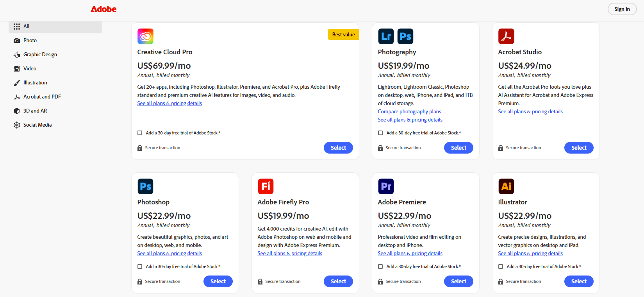Open the Graphic Design category

40,54
